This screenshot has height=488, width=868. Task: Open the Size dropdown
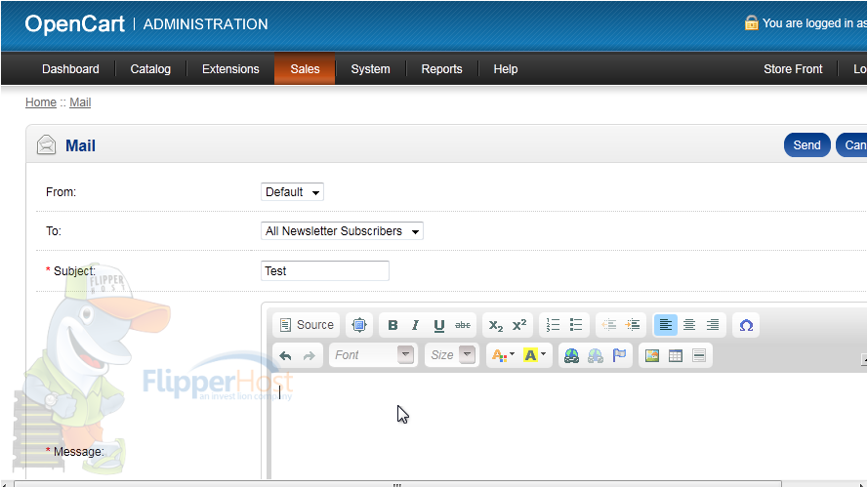(x=452, y=355)
